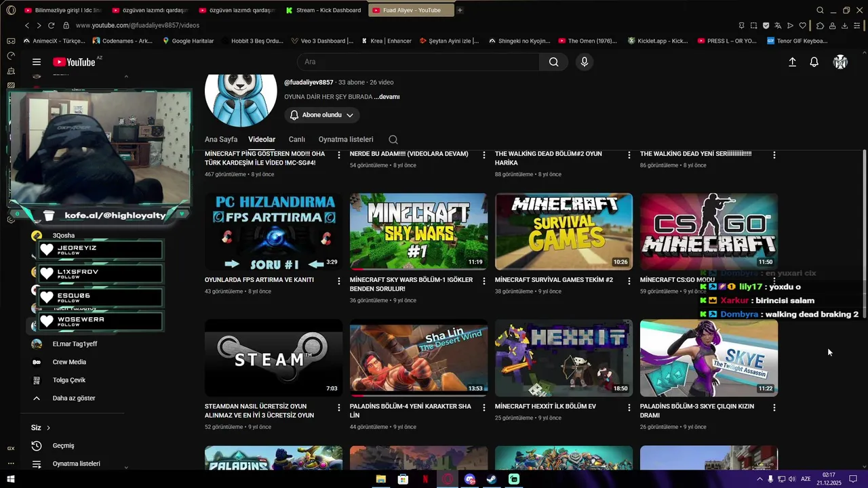Open the Oynatma listeleri tab
Viewport: 868px width, 488px height.
point(346,140)
